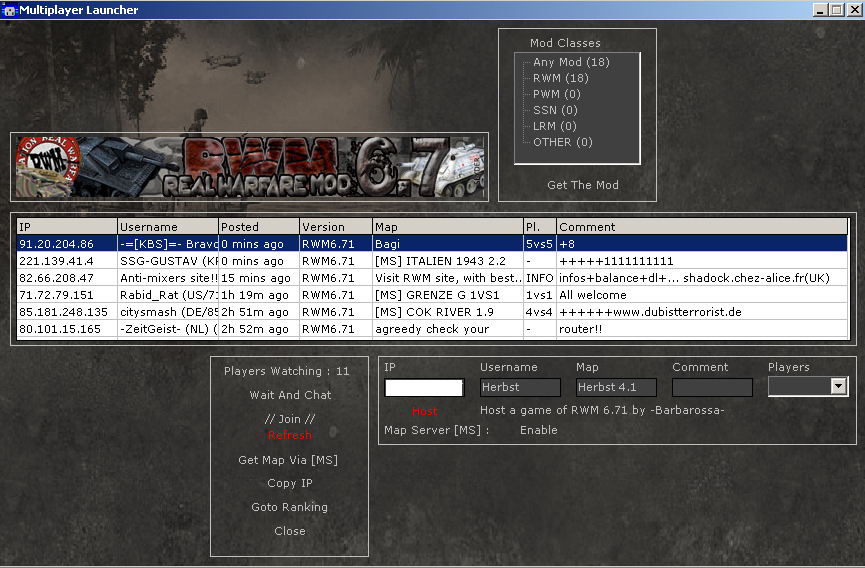Click the [MS] COK RIVER 1.9 map cell
The image size is (865, 568).
[x=448, y=312]
